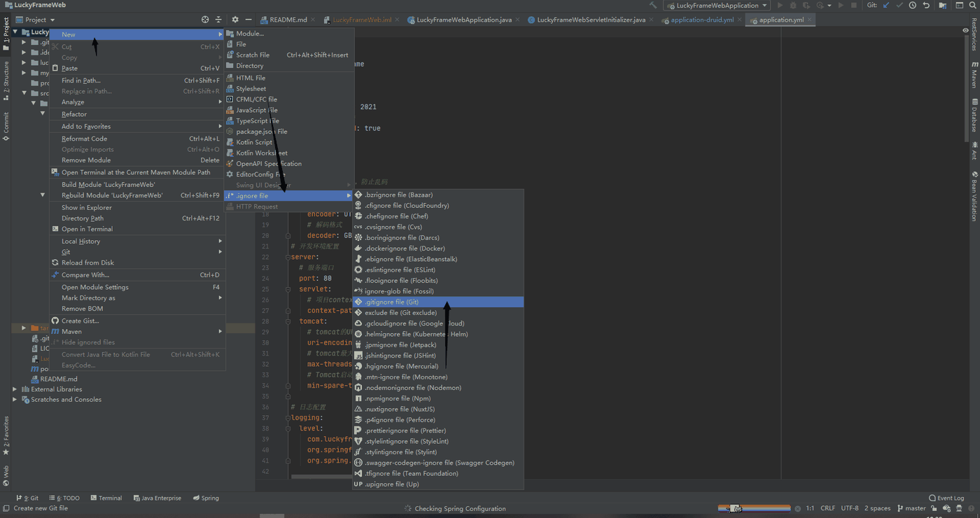Click the 2 spaces indent setting
The image size is (980, 518).
click(877, 509)
